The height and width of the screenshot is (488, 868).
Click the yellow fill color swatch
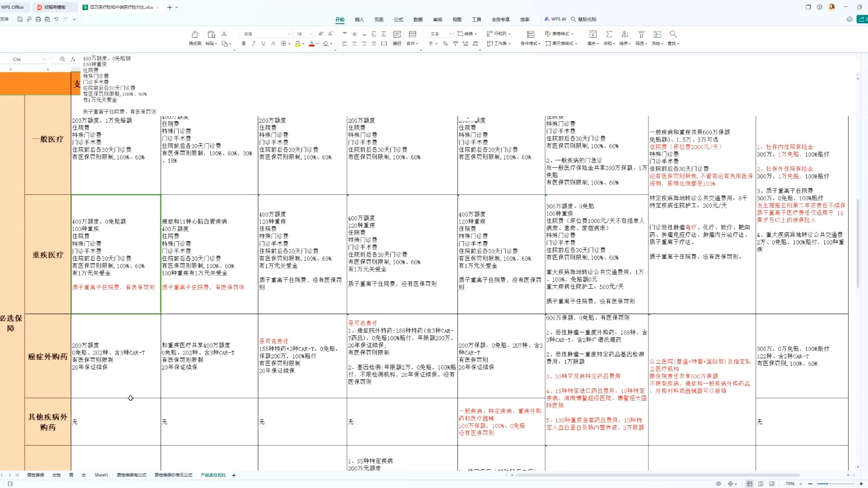click(297, 44)
